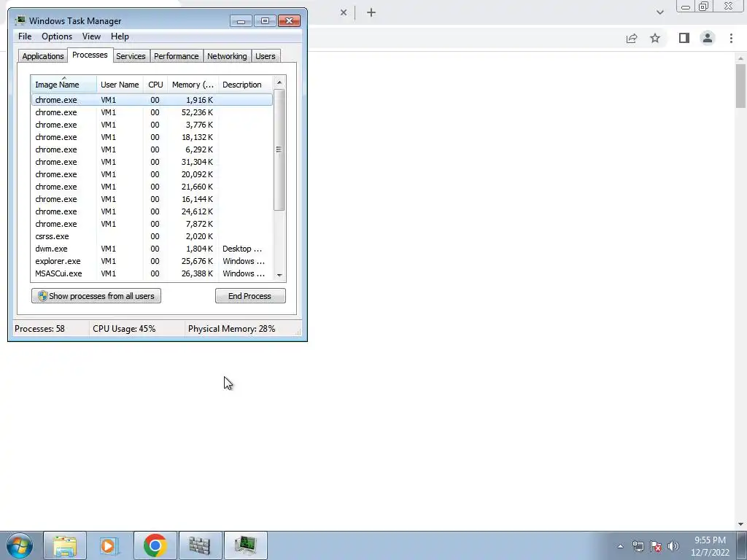Screen dimensions: 747x560
Task: Open Windows Explorer from the taskbar
Action: tap(65, 545)
